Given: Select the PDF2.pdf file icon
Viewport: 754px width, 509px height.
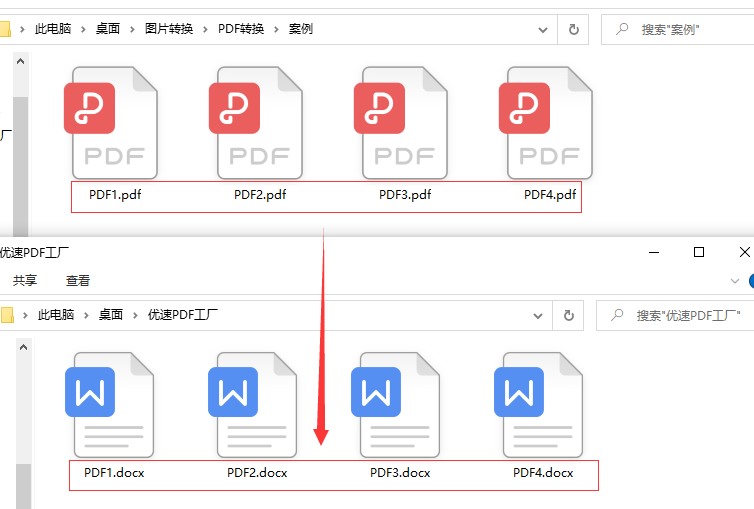Looking at the screenshot, I should pyautogui.click(x=256, y=123).
